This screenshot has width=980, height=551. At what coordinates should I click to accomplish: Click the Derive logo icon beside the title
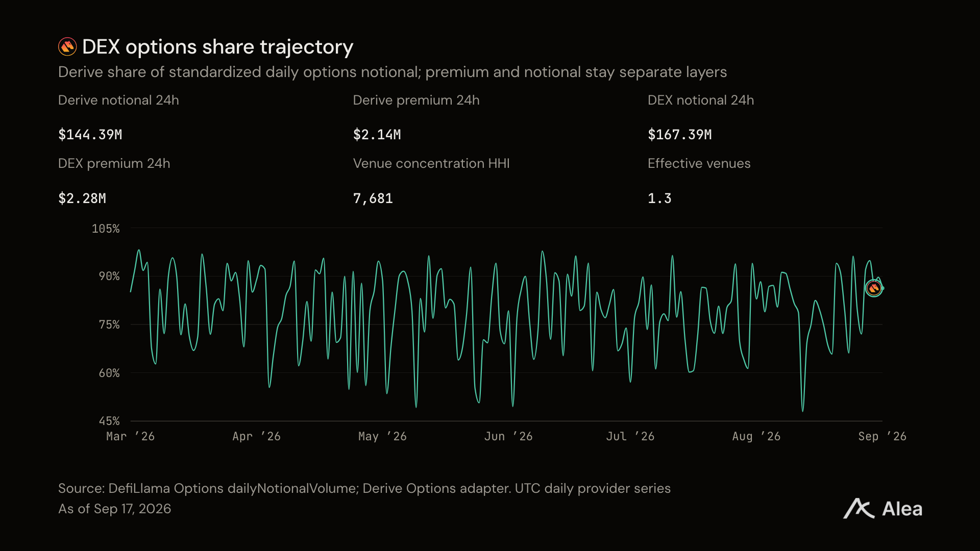pyautogui.click(x=67, y=46)
